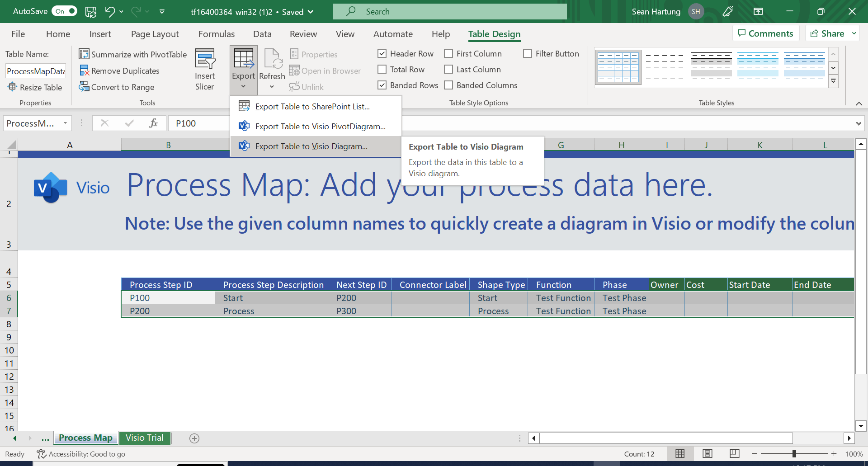Open the Formulas ribbon tab

[217, 34]
